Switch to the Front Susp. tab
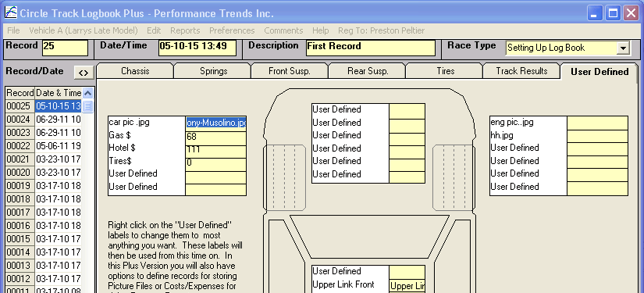Screen dimensions: 644x293 [290, 71]
